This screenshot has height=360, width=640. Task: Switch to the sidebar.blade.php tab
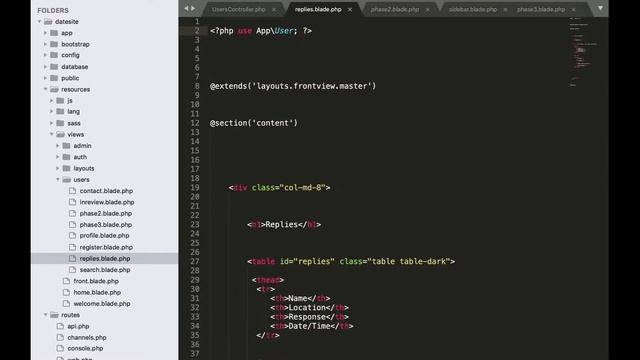click(x=473, y=9)
